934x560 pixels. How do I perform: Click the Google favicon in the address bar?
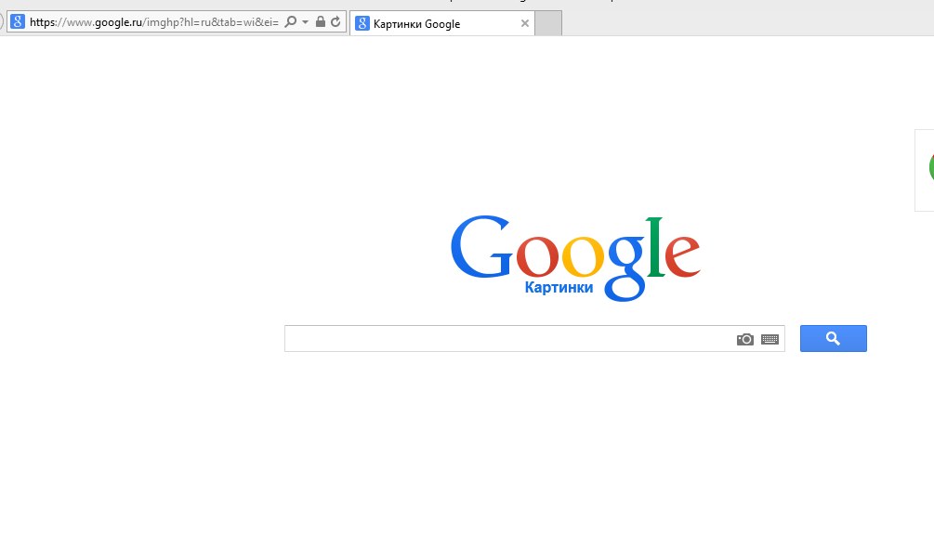(x=18, y=22)
